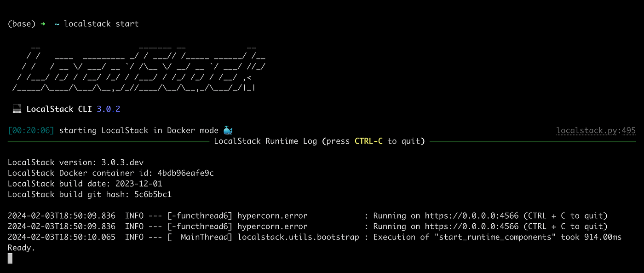Click 'starting LocalStack in Docker mode' text
This screenshot has height=273, width=644.
139,131
